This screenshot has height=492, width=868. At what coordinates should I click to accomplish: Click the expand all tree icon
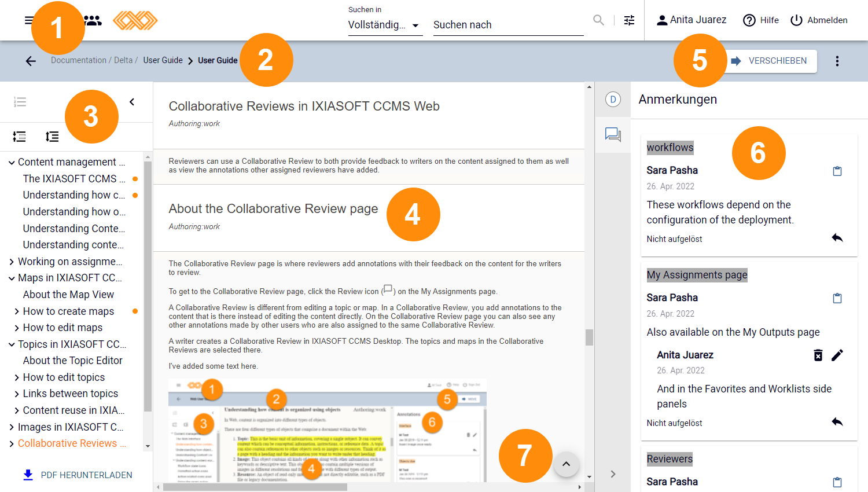[x=20, y=137]
